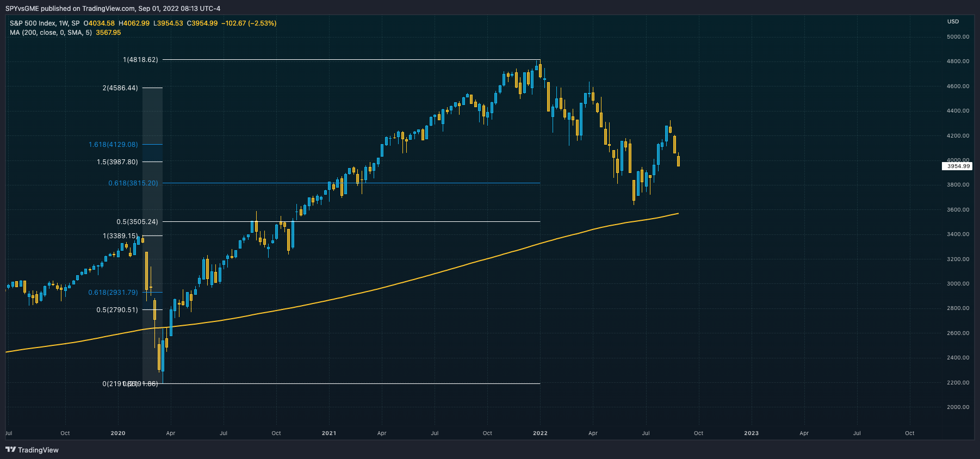Click the published-by header text at top
This screenshot has height=459, width=980.
[x=113, y=8]
